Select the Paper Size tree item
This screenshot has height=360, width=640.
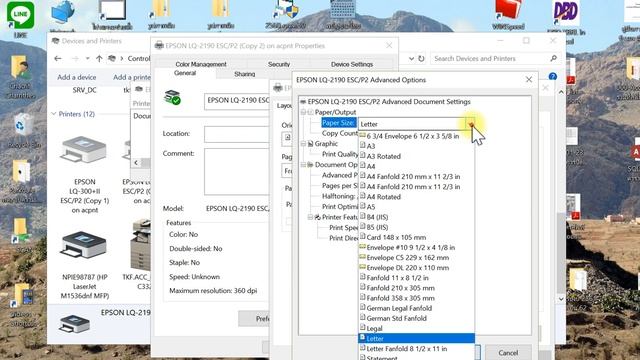[x=339, y=123]
